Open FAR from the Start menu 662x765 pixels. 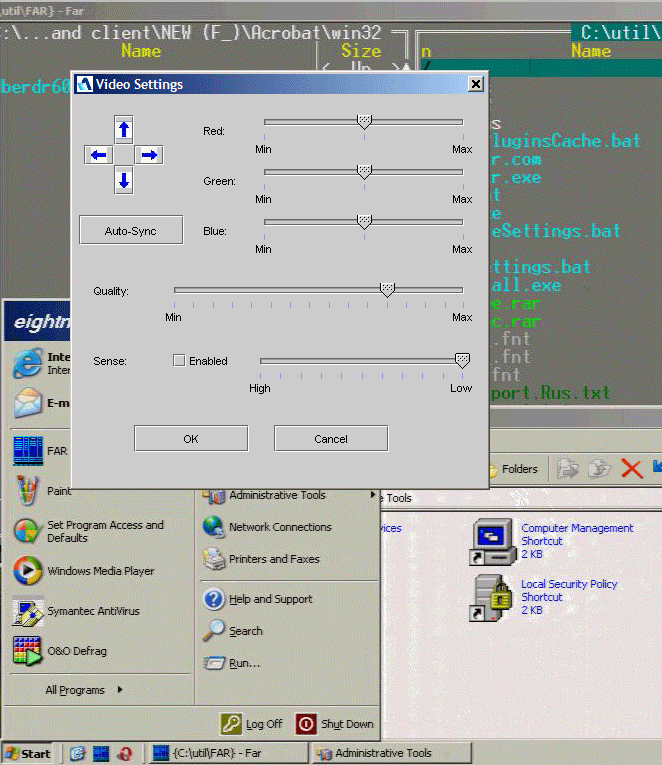(x=41, y=451)
